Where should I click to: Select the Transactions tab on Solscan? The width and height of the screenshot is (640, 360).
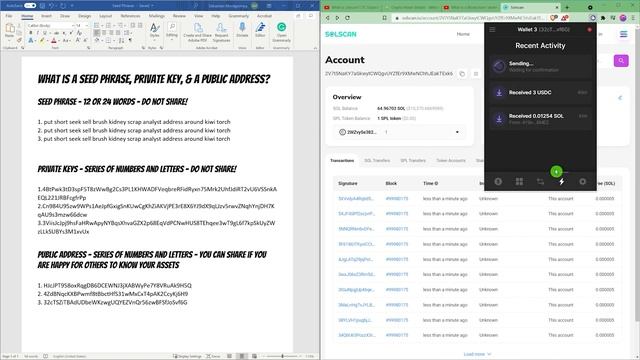[342, 160]
